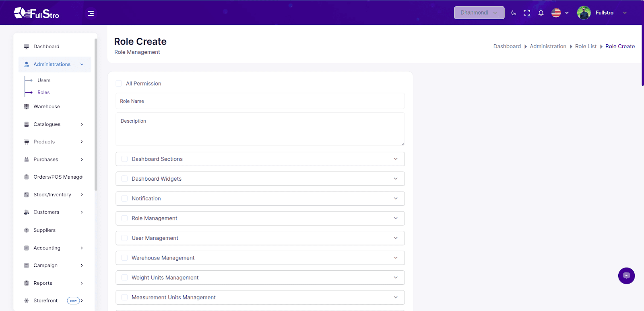Image resolution: width=644 pixels, height=311 pixels.
Task: Open the Fullstro profile dropdown arrow
Action: coord(625,13)
